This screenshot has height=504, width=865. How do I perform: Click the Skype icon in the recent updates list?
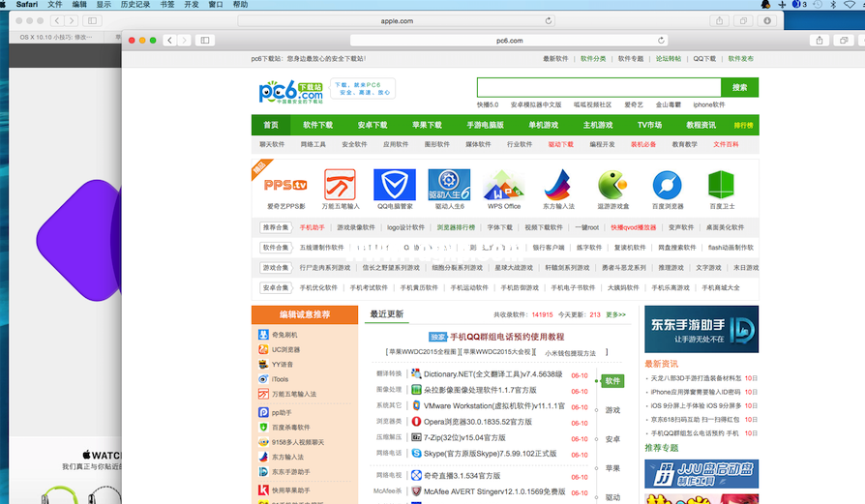[416, 454]
